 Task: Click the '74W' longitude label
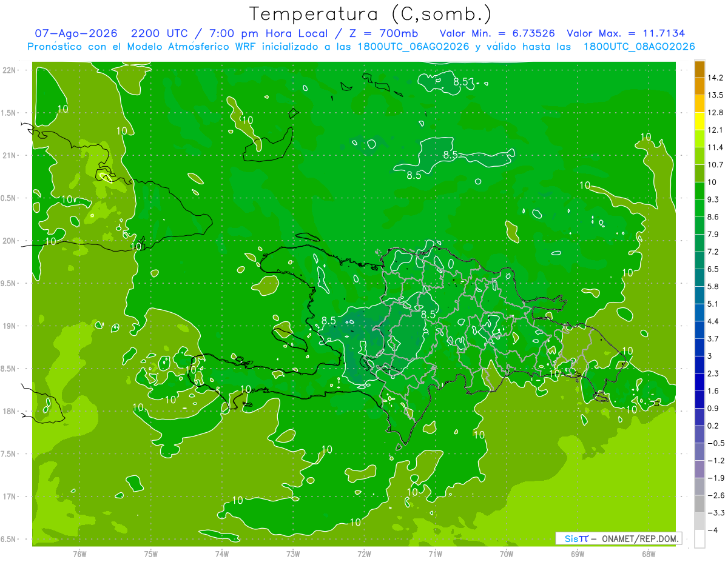[221, 554]
